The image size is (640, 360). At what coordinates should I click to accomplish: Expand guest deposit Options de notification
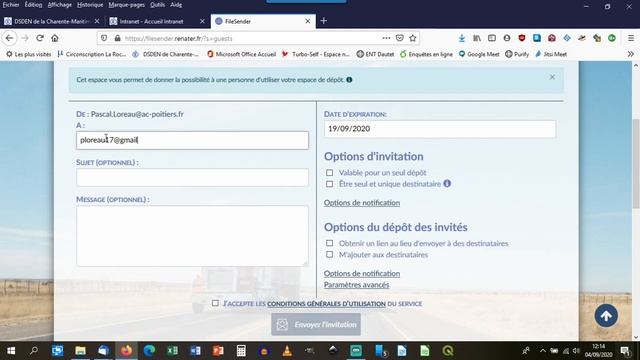click(362, 273)
